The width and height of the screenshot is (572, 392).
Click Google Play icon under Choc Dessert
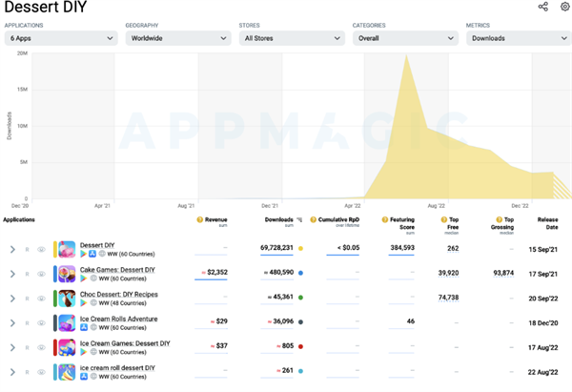click(x=84, y=302)
